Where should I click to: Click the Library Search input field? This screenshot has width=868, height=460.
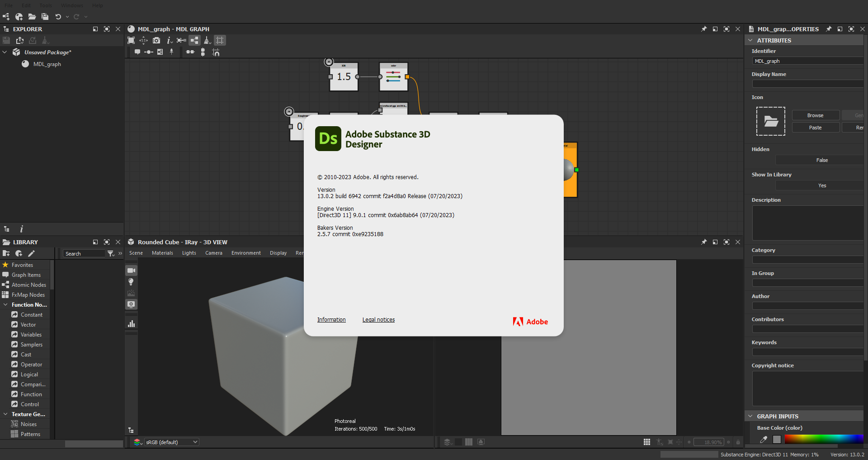tap(84, 254)
